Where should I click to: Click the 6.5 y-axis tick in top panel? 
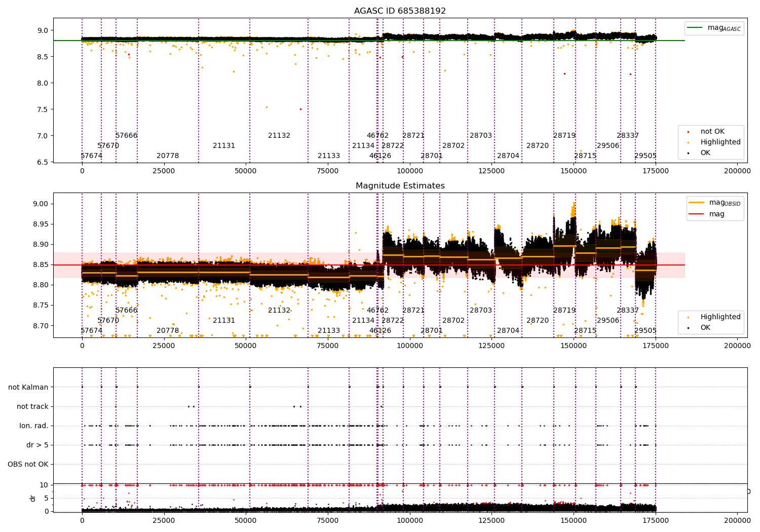coord(43,162)
